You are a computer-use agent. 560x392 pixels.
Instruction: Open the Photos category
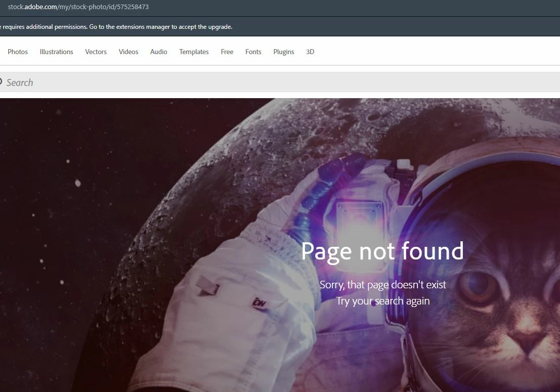tap(18, 52)
